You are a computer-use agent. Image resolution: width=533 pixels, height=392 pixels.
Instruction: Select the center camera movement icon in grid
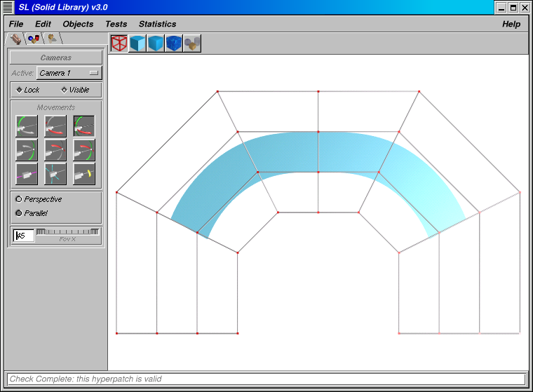pos(55,150)
